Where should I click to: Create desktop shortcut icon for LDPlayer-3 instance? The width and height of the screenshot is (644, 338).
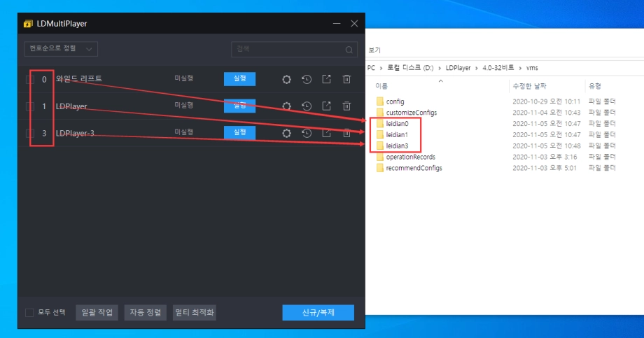click(326, 133)
